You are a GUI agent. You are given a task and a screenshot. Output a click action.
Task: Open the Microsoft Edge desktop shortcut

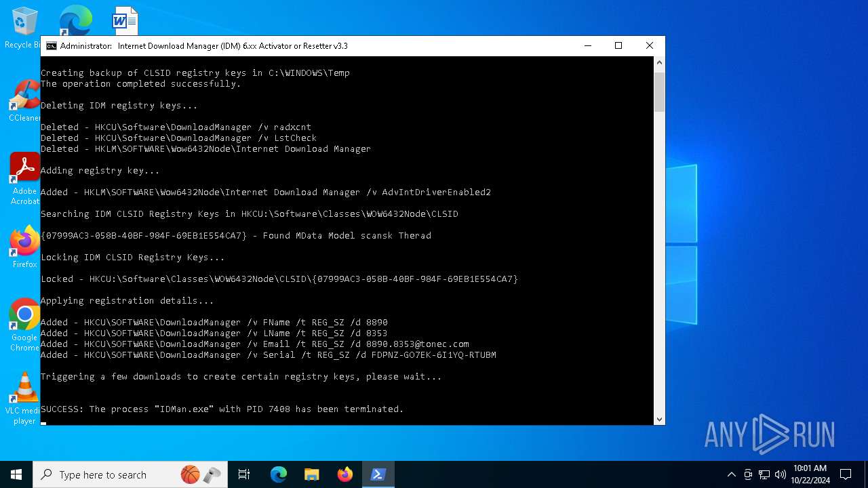(75, 20)
